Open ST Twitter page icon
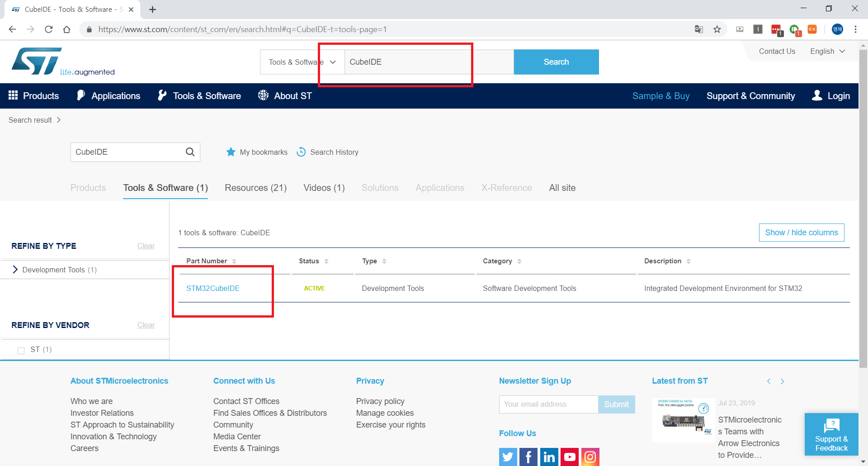Viewport: 868px width, 466px height. click(508, 457)
